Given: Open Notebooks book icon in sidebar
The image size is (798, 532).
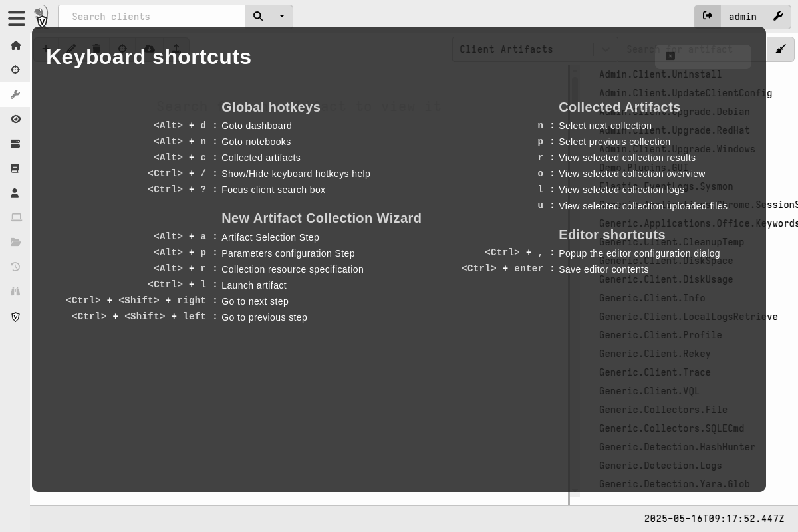Looking at the screenshot, I should point(15,168).
